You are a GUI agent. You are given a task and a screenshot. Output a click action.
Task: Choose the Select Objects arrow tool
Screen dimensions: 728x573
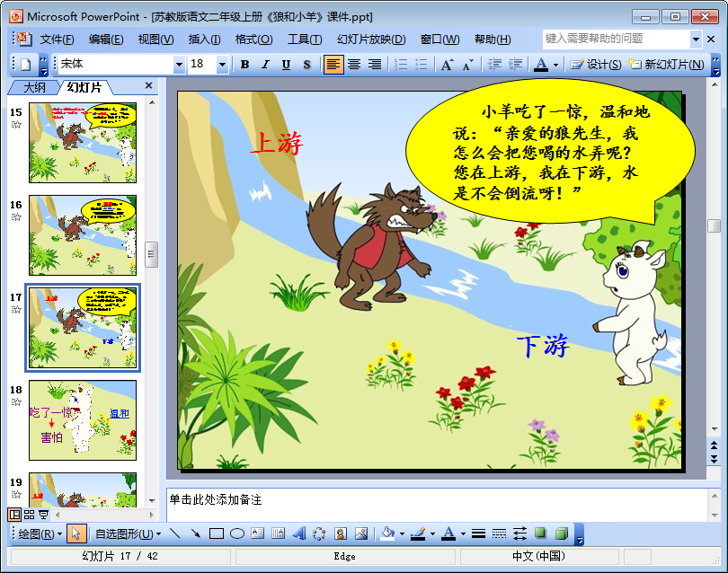[x=76, y=533]
